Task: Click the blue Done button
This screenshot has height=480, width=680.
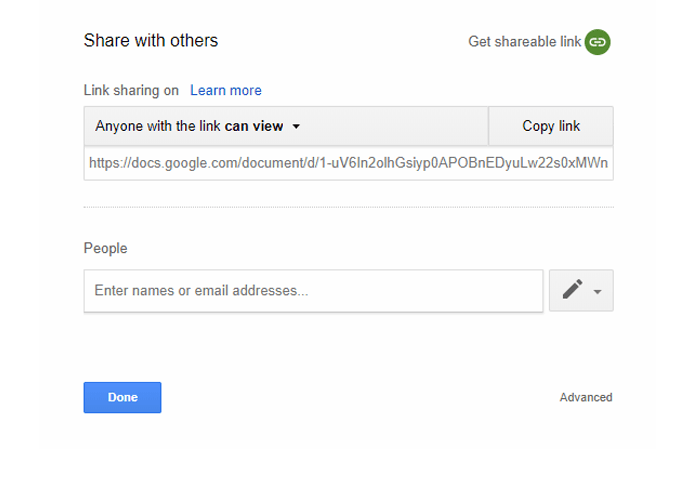Action: [x=122, y=397]
